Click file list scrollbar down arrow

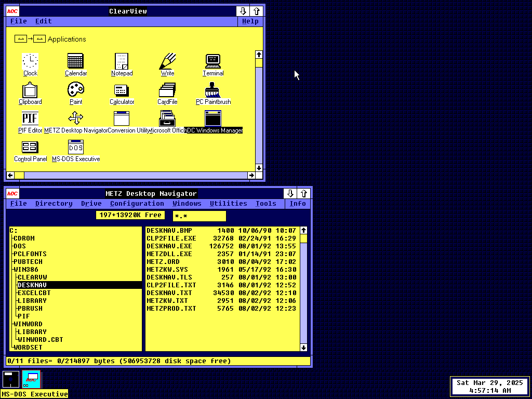click(303, 348)
